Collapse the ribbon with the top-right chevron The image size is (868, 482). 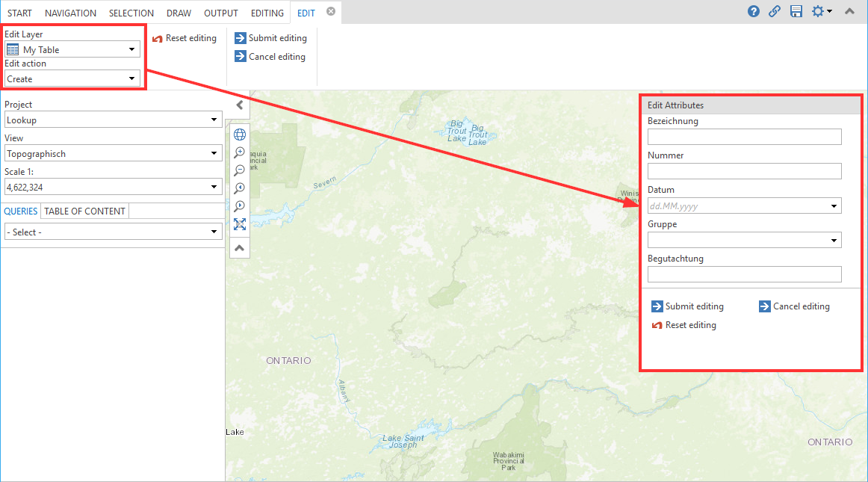[849, 11]
